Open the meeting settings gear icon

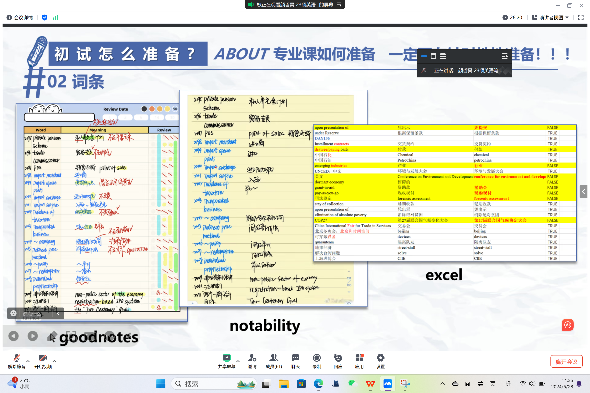tap(380, 361)
